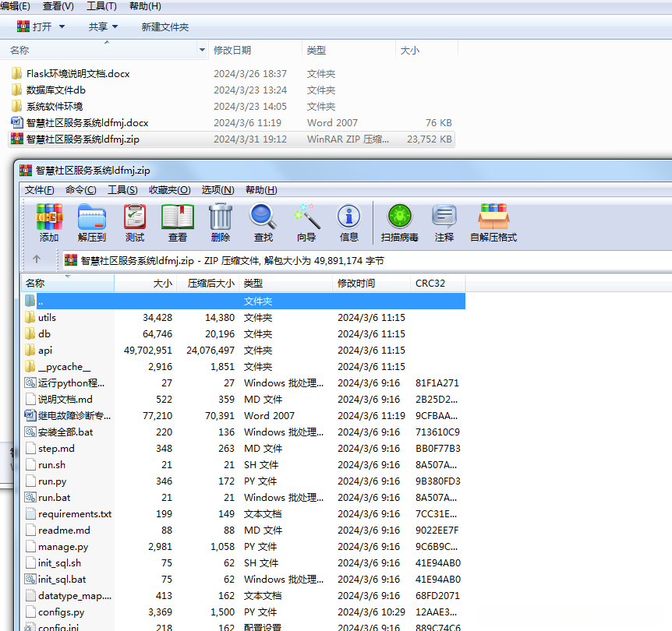Click the __pycache__ folder icon
The height and width of the screenshot is (631, 672).
pyautogui.click(x=30, y=366)
